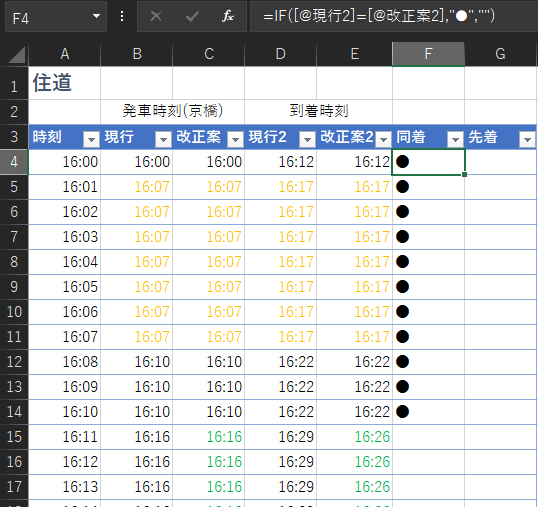Select column C header
538x507 pixels.
pos(209,54)
